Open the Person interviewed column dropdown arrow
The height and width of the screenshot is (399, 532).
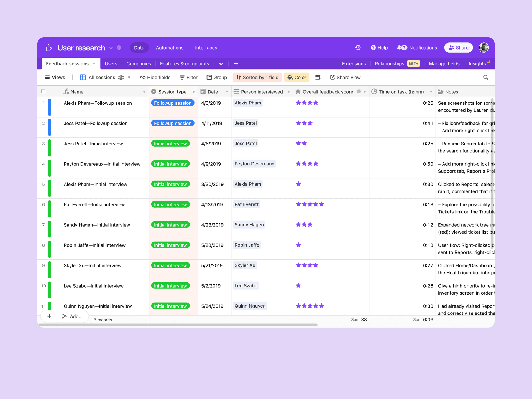pos(288,92)
